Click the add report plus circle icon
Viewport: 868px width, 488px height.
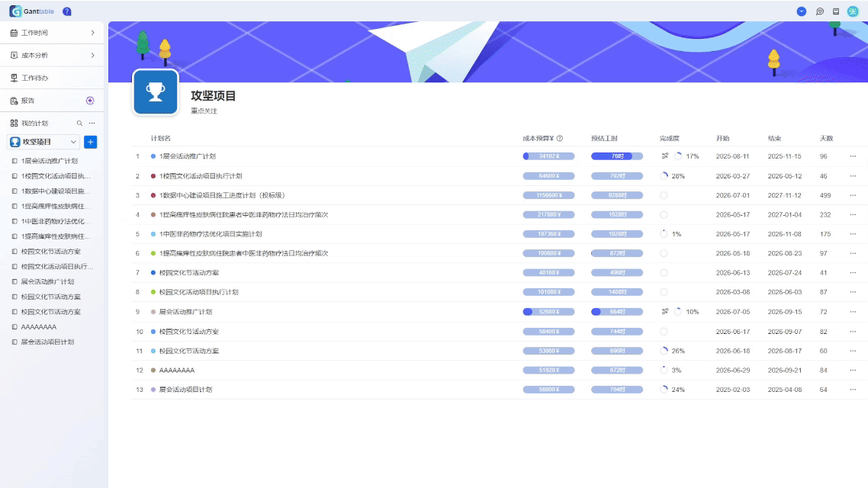[x=90, y=101]
